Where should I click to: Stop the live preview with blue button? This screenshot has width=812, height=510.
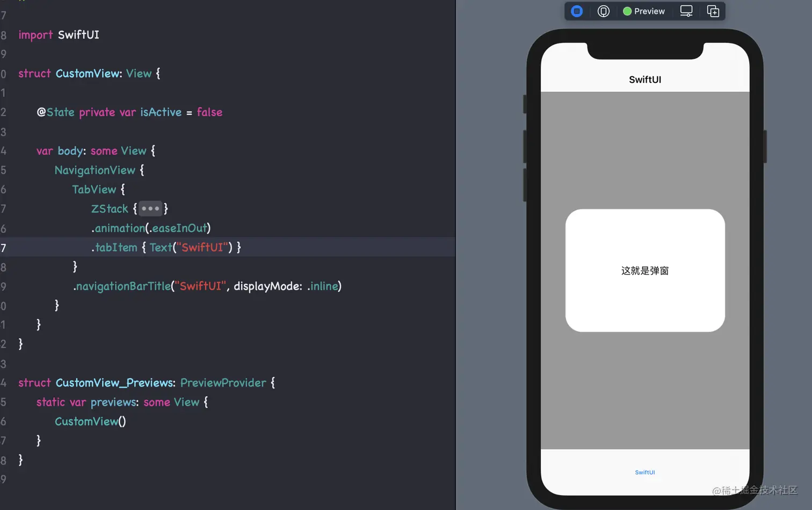point(577,11)
